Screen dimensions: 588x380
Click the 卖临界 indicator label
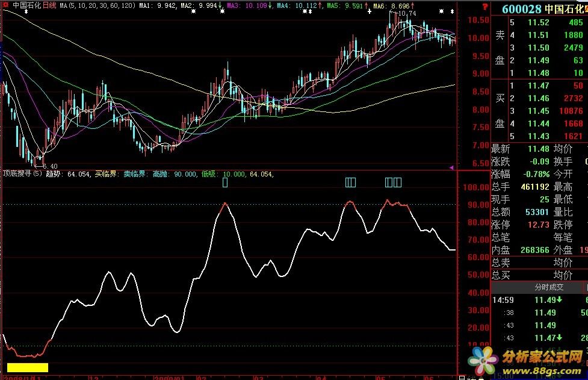pyautogui.click(x=135, y=173)
